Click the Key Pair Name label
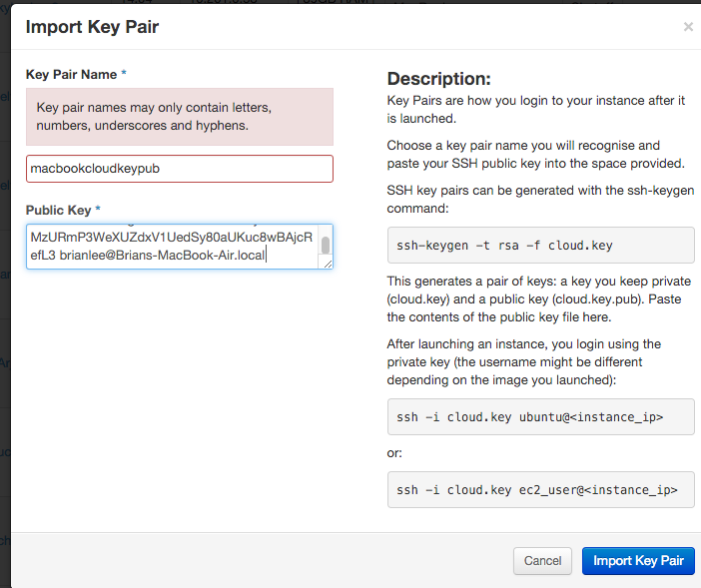The width and height of the screenshot is (701, 588). tap(70, 75)
